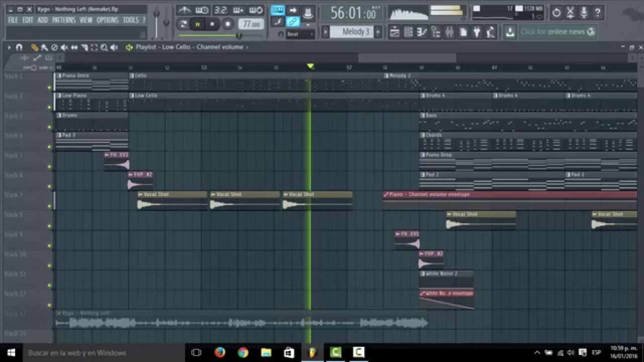
Task: Open the OPTIONS menu
Action: tap(108, 20)
